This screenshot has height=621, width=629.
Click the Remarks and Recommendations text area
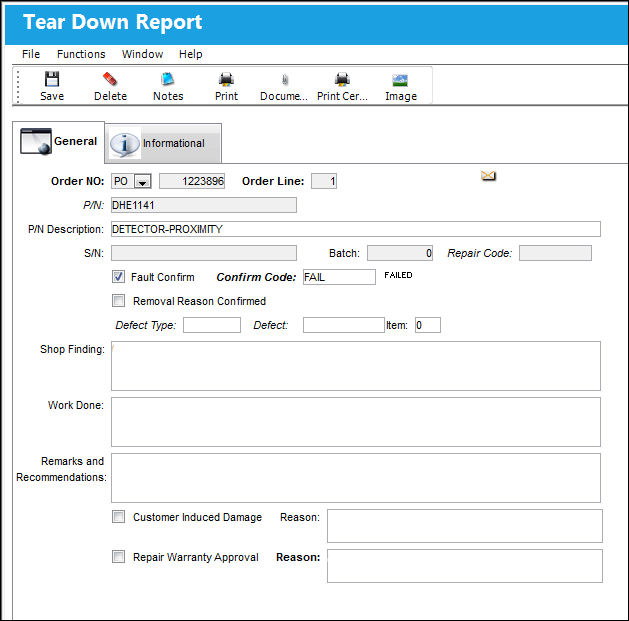(356, 478)
